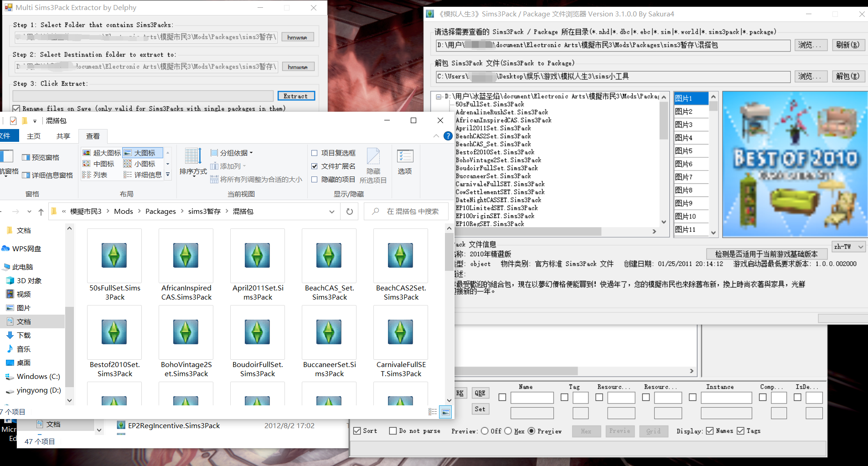Image resolution: width=868 pixels, height=466 pixels.
Task: Open the 选项 folder options
Action: 405,162
